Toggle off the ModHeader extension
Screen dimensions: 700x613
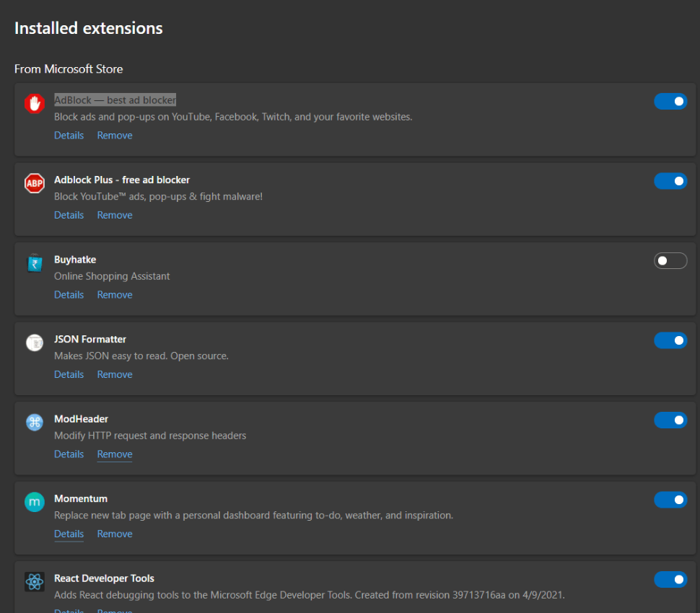point(670,420)
